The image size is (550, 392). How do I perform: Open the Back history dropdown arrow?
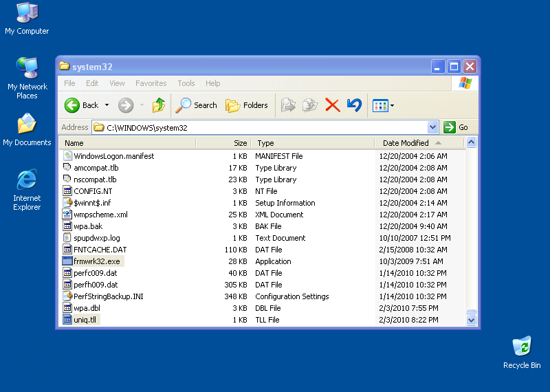107,105
